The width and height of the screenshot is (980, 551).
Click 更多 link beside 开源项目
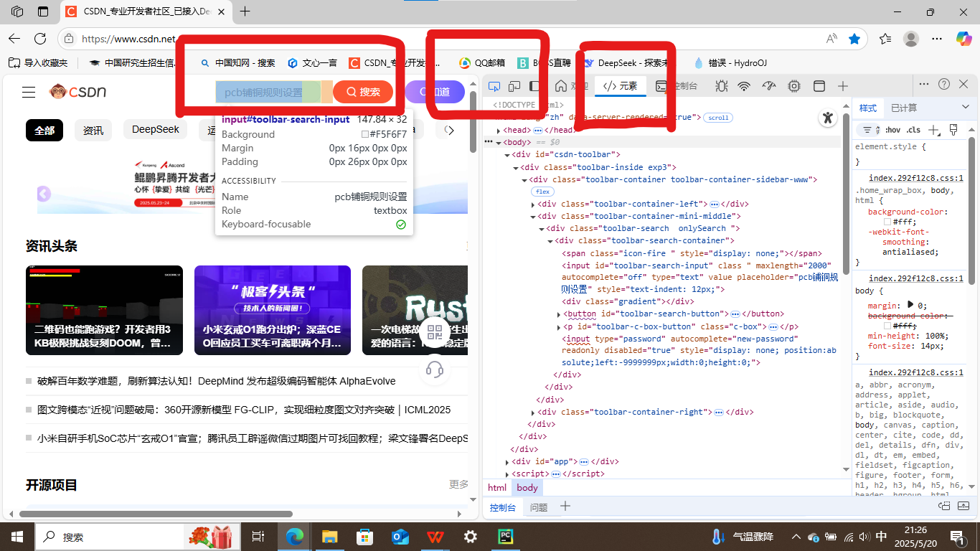pyautogui.click(x=459, y=484)
